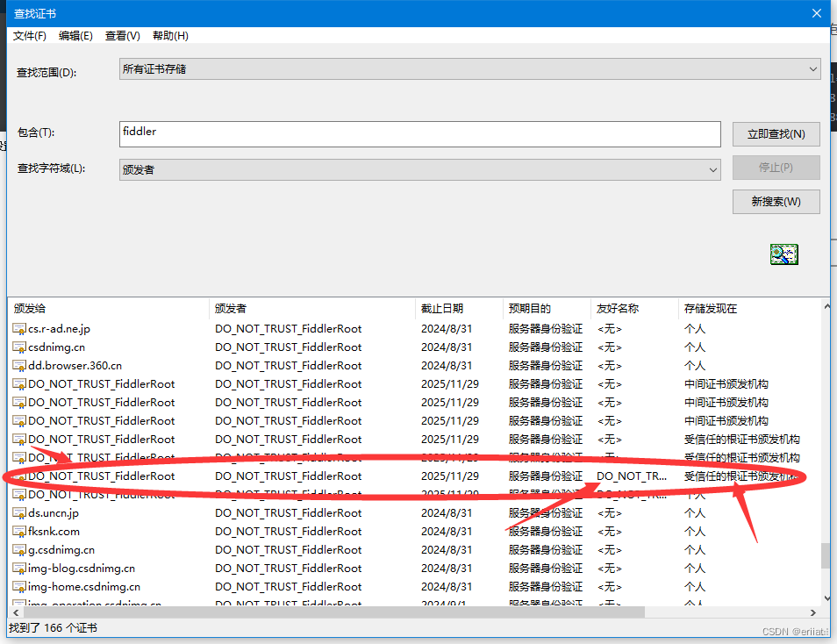The height and width of the screenshot is (644, 837).
Task: Select the dd.browser.360.cn certificate name
Action: (x=75, y=366)
